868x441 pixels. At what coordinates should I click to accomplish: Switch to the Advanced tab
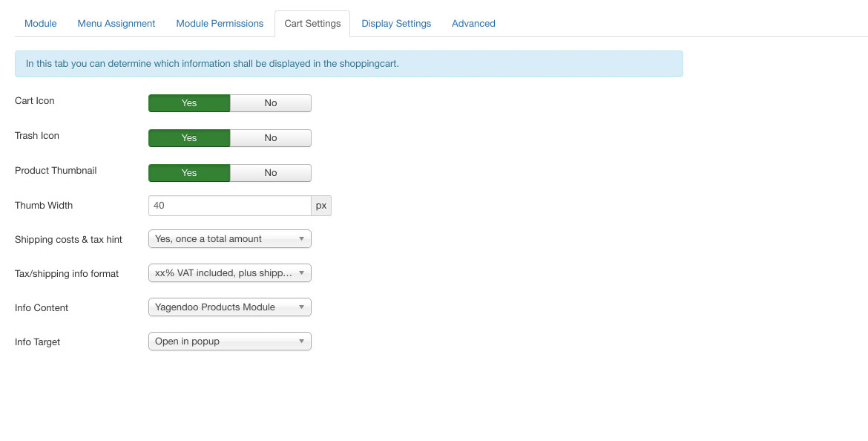click(473, 23)
